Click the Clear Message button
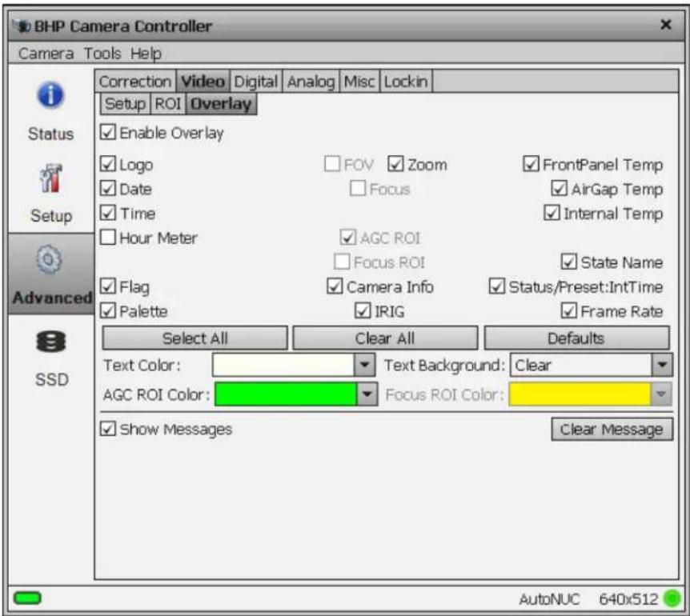Viewport: 690px width, 616px height. coord(612,429)
